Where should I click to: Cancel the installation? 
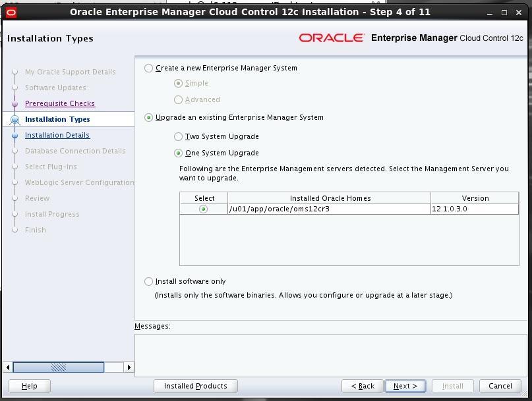coord(500,386)
